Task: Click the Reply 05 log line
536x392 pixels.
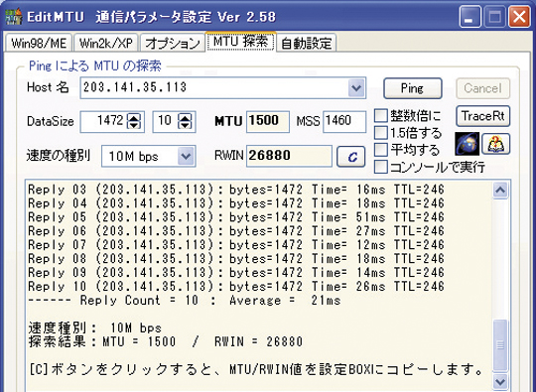Action: 236,217
